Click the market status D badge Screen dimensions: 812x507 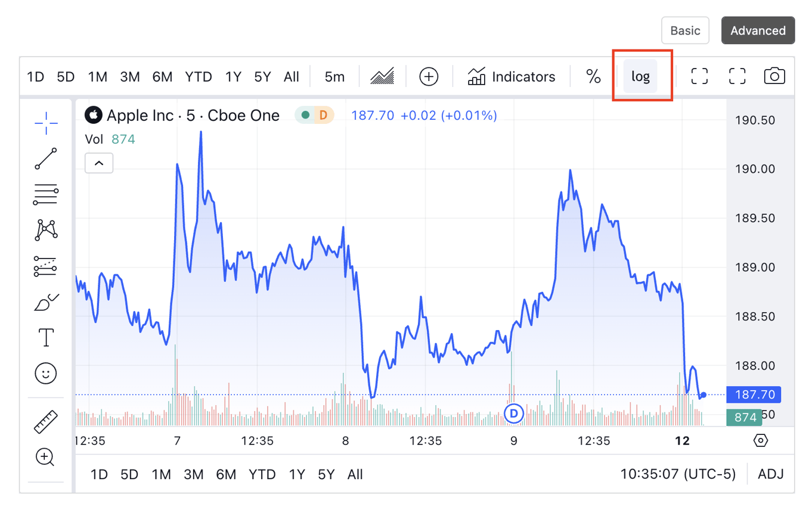323,115
